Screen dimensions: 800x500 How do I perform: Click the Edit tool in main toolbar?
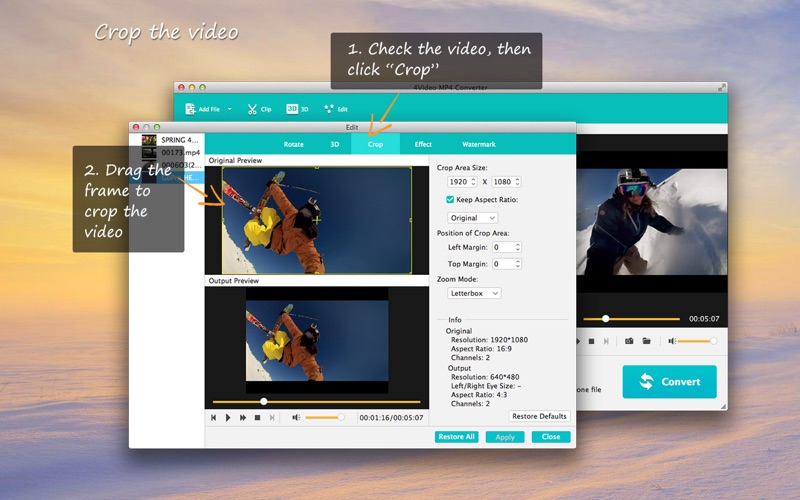(x=336, y=109)
